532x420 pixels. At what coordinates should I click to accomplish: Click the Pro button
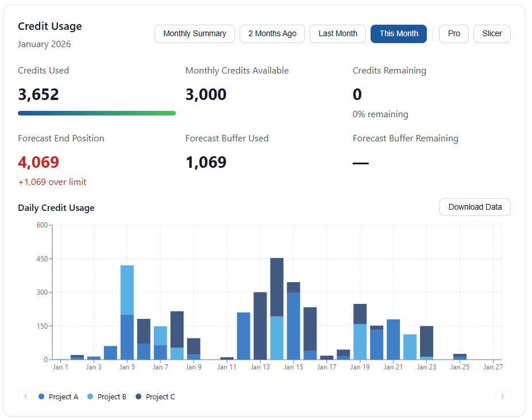453,33
